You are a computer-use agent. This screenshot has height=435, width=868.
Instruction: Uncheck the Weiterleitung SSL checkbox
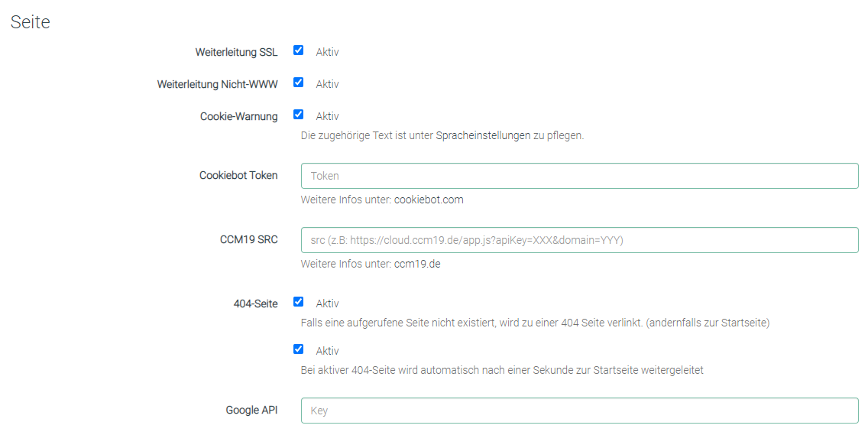299,50
